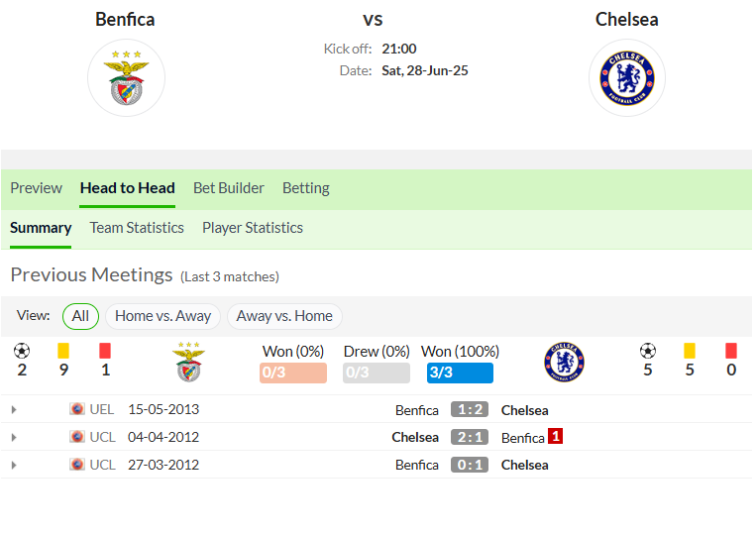The width and height of the screenshot is (756, 533).
Task: Switch to the Team Statistics sub-tab
Action: [137, 228]
